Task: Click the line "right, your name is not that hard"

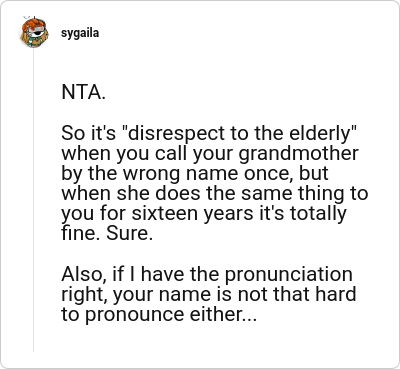Action: (209, 294)
